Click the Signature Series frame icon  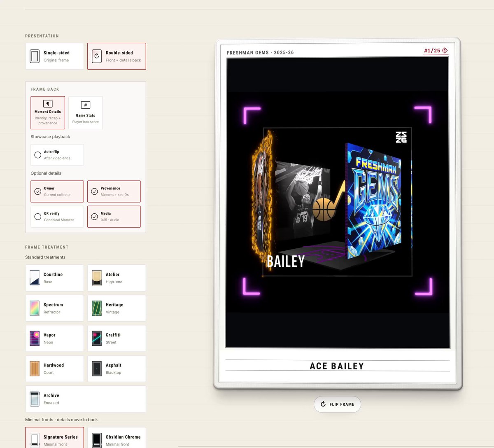pos(35,440)
